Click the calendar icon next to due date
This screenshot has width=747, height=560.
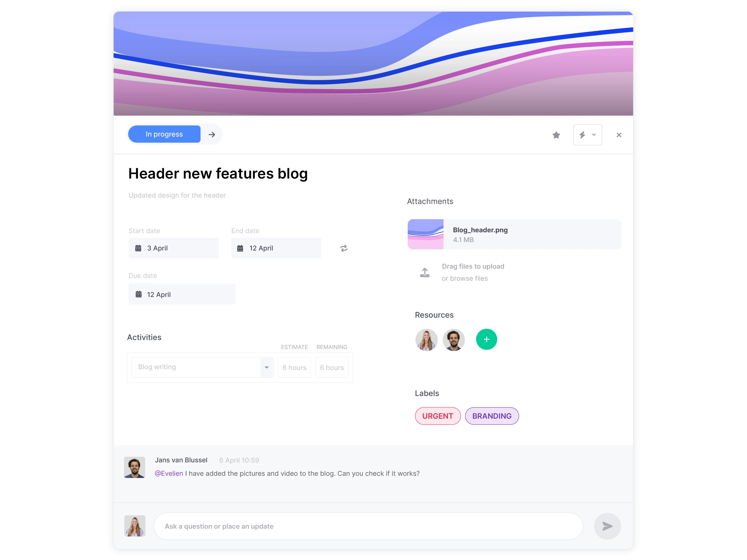pyautogui.click(x=139, y=294)
